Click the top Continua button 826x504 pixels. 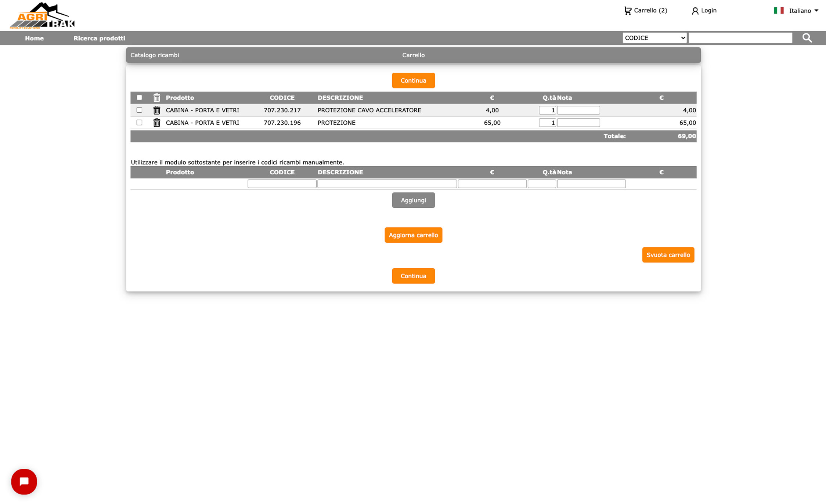click(413, 80)
